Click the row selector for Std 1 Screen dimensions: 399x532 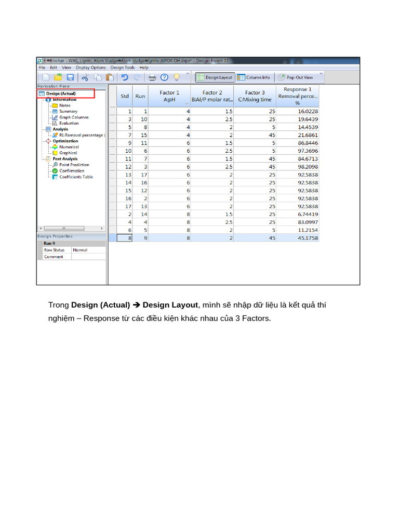click(113, 111)
